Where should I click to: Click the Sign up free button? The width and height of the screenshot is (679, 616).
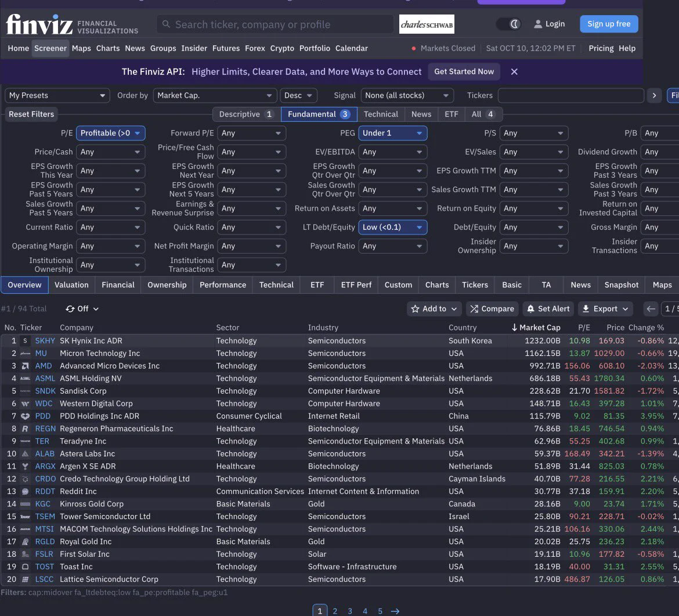click(609, 24)
